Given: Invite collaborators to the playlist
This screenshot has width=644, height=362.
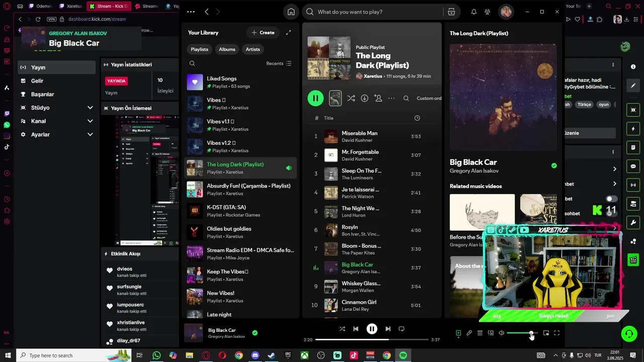Looking at the screenshot, I should [x=378, y=98].
